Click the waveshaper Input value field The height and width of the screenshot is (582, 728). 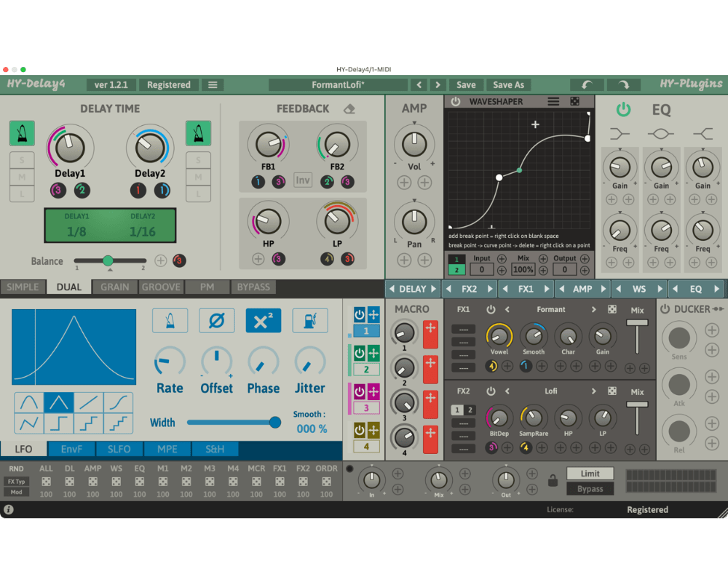point(481,270)
